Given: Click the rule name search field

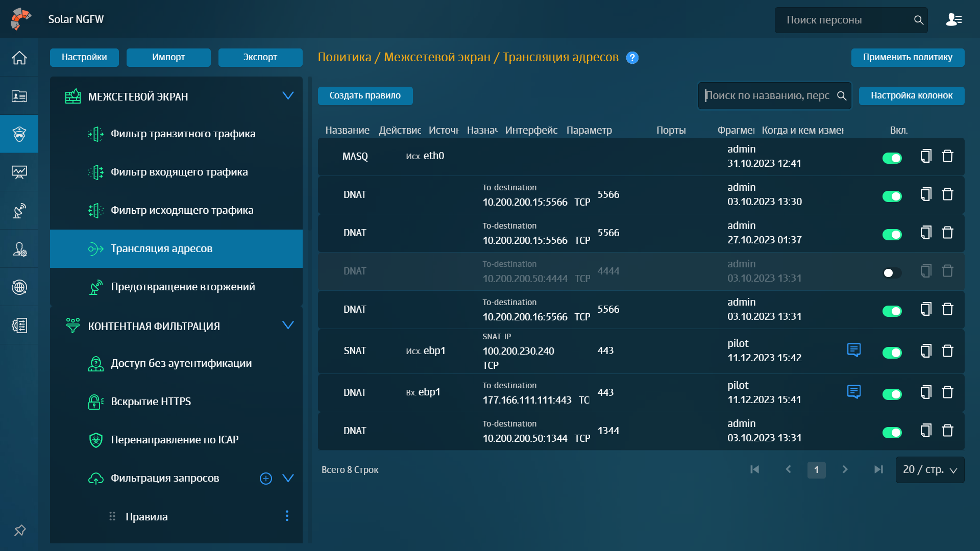Looking at the screenshot, I should [767, 95].
